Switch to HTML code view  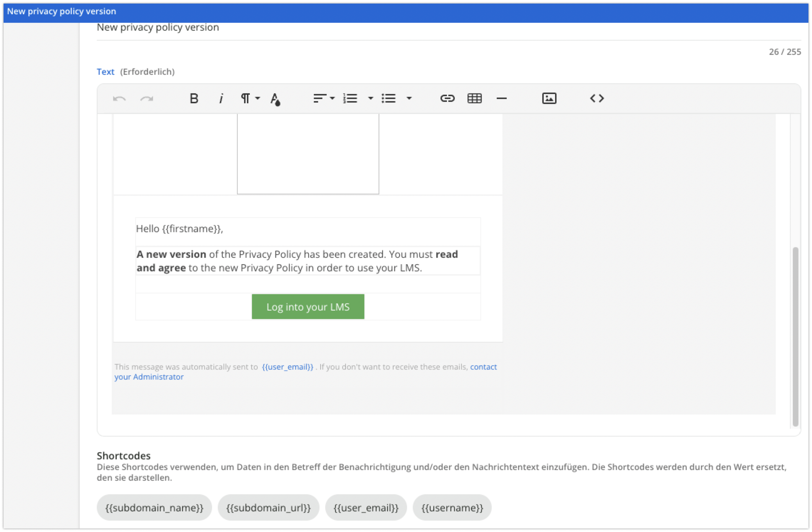(597, 98)
